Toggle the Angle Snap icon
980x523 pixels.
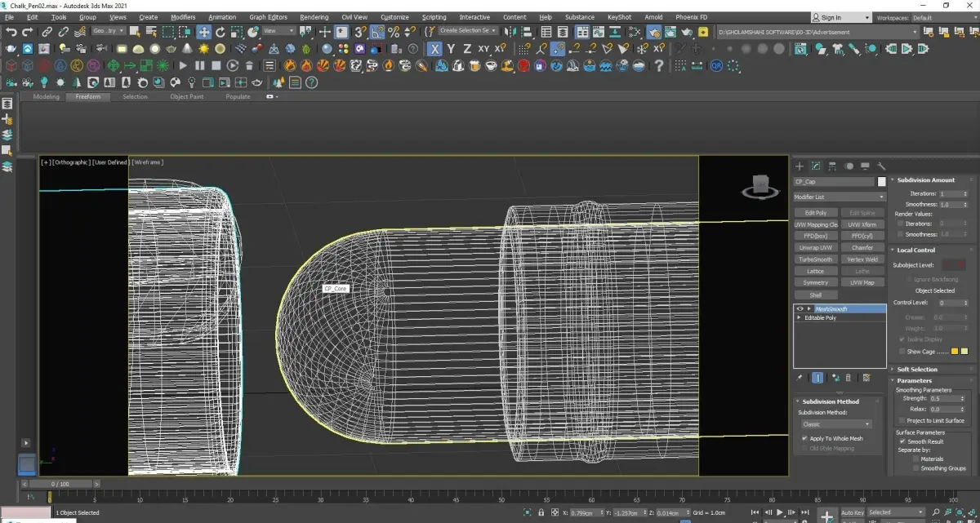point(377,32)
